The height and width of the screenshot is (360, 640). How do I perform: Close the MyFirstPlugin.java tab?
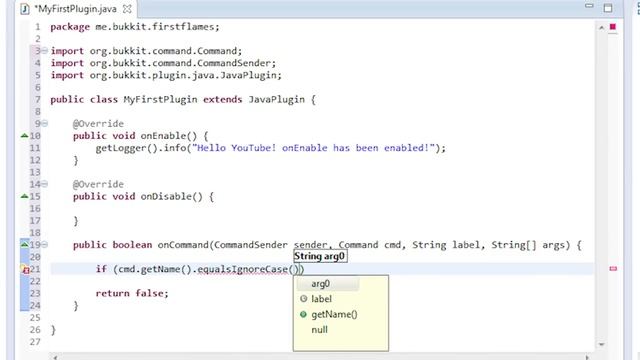127,9
